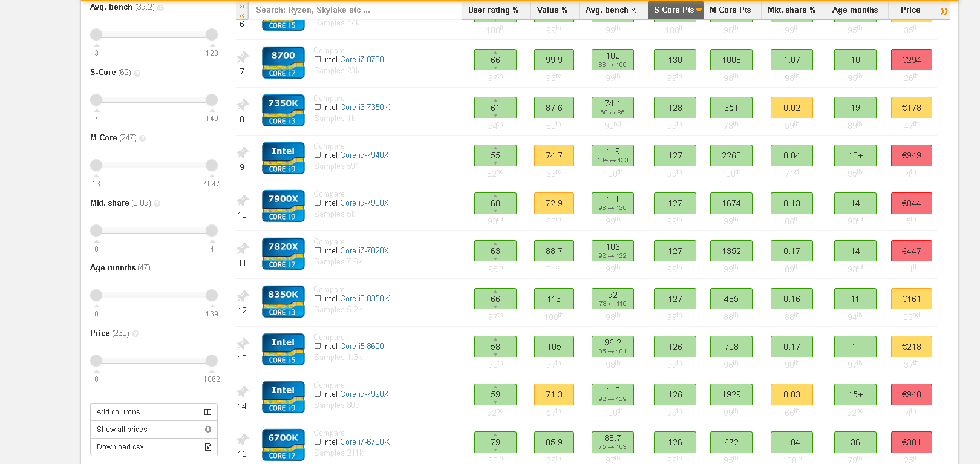Viewport: 980px width, 464px height.
Task: Click the M-Core slider maximum handle
Action: [211, 165]
